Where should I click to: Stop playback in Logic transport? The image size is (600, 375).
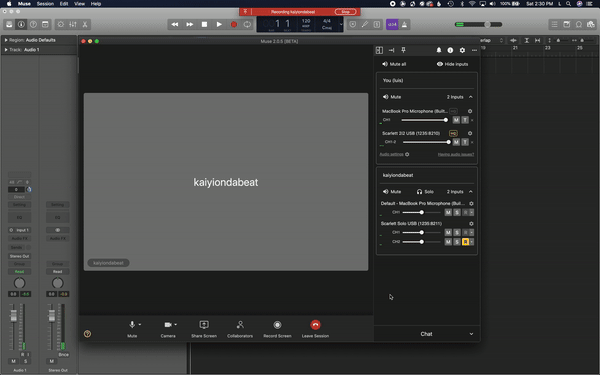(204, 24)
